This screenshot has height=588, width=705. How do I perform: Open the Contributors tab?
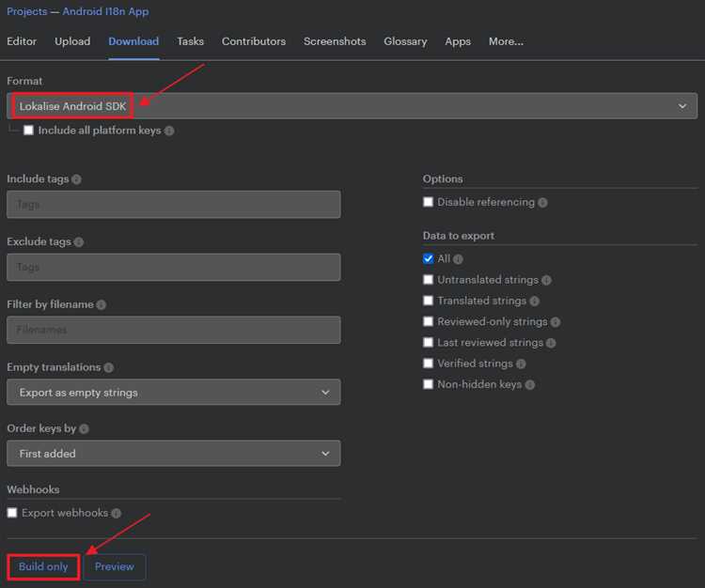tap(254, 41)
